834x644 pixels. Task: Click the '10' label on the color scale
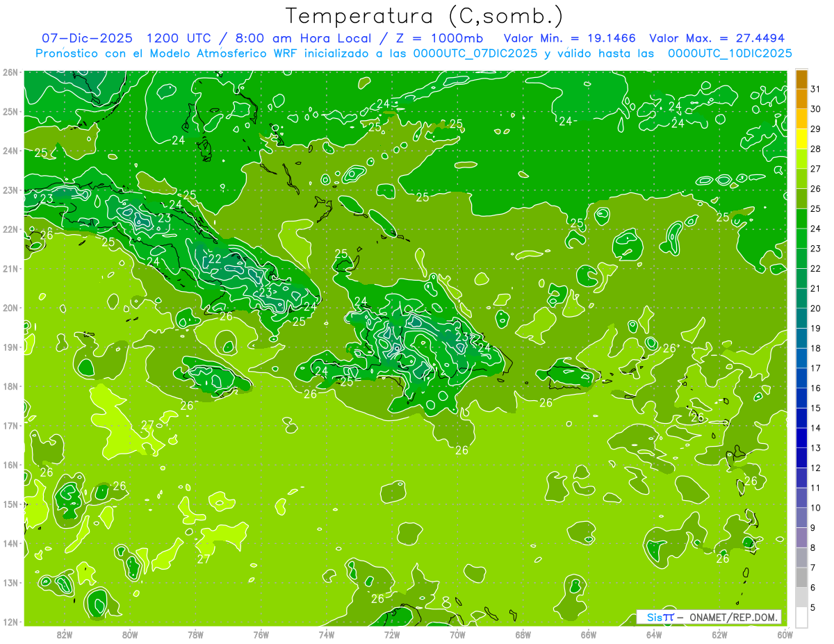[x=815, y=508]
